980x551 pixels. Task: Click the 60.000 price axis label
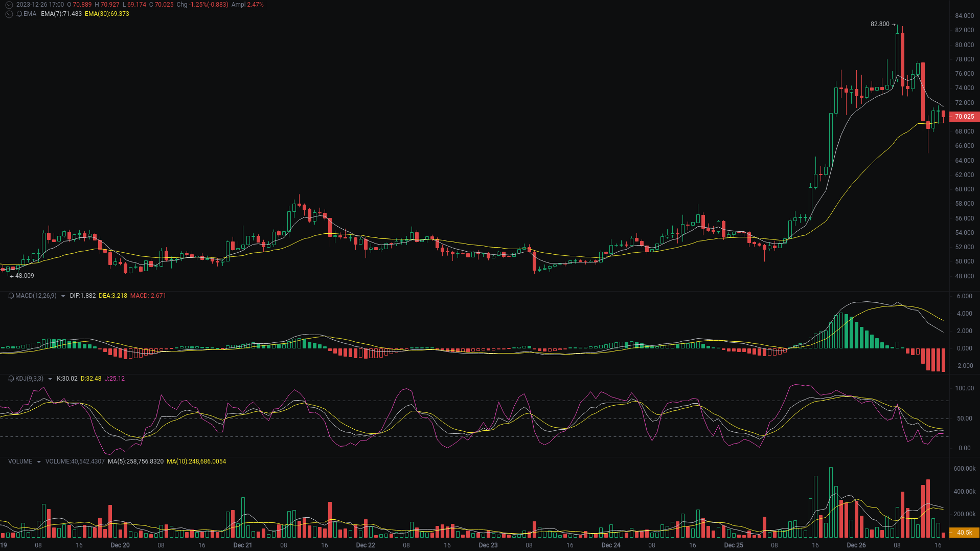tap(965, 189)
